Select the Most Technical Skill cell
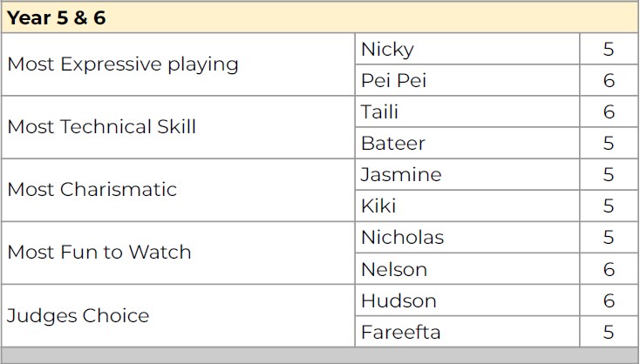The height and width of the screenshot is (364, 640). coord(179,127)
